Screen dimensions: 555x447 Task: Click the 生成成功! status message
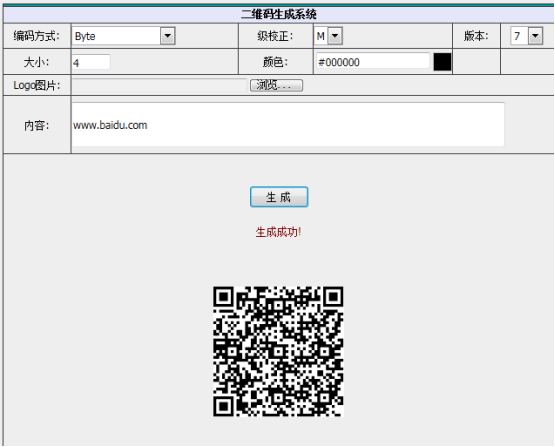[278, 232]
